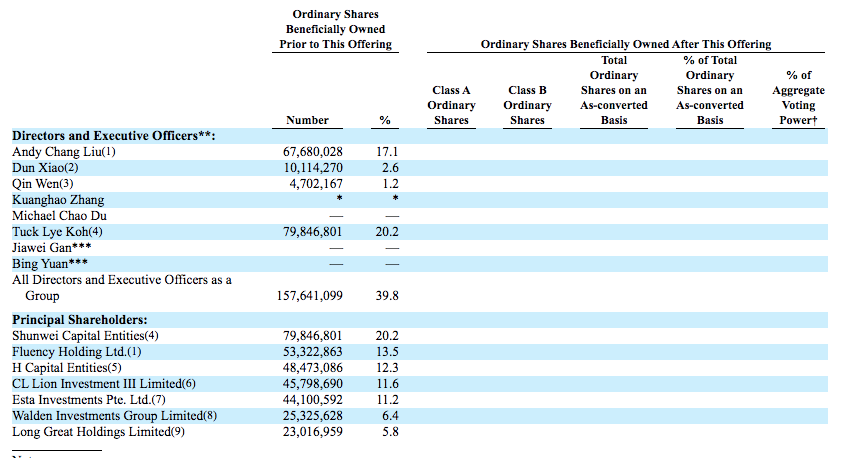This screenshot has width=841, height=458.
Task: Click Fluency Holding Ltd.(1) label
Action: pyautogui.click(x=77, y=352)
